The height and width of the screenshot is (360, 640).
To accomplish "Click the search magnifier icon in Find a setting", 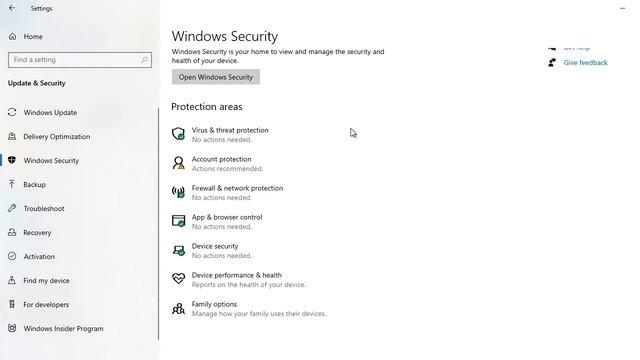I will click(144, 60).
